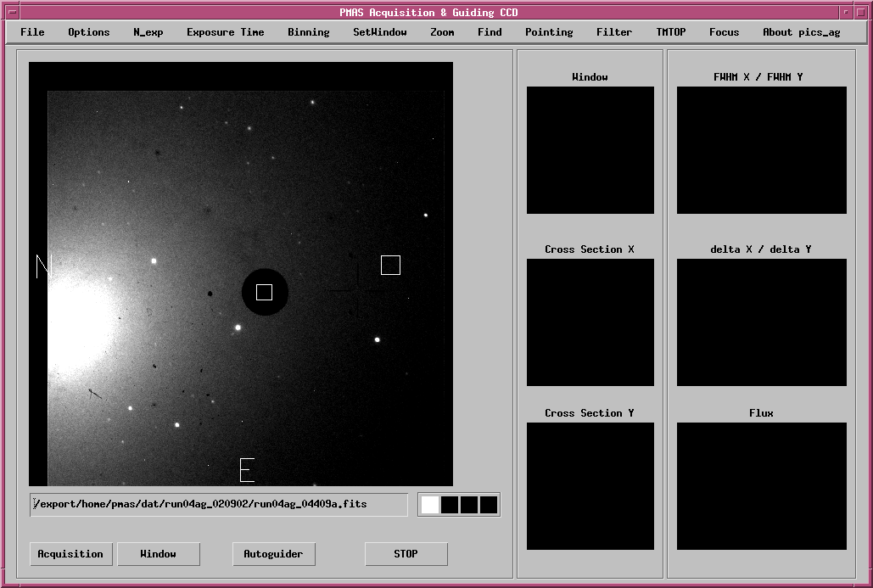Viewport: 873px width, 588px height.
Task: Open the About pics_ag menu
Action: [x=801, y=32]
